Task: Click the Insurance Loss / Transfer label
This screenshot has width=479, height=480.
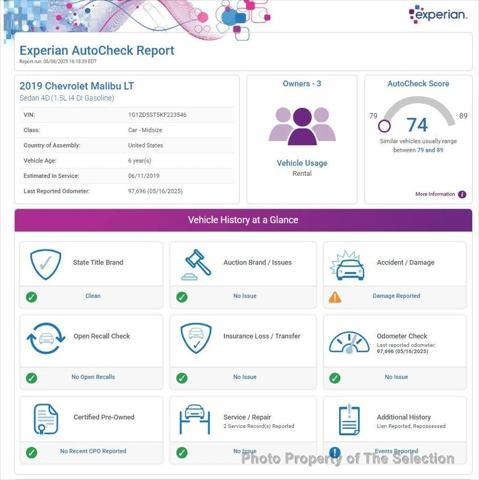Action: (x=262, y=336)
